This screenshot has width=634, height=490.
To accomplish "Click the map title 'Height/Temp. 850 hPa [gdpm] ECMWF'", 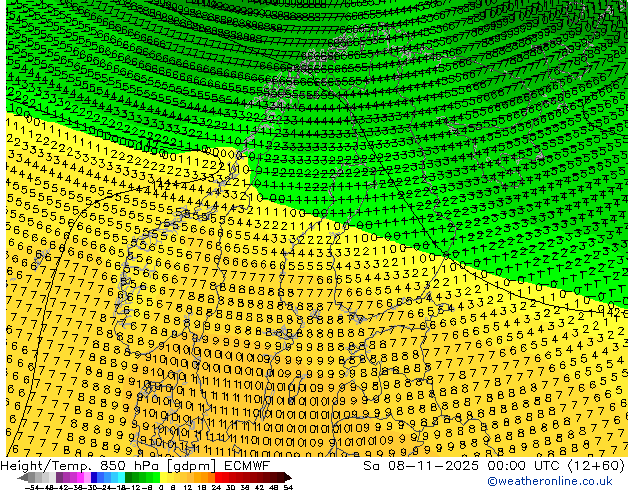I will [135, 466].
